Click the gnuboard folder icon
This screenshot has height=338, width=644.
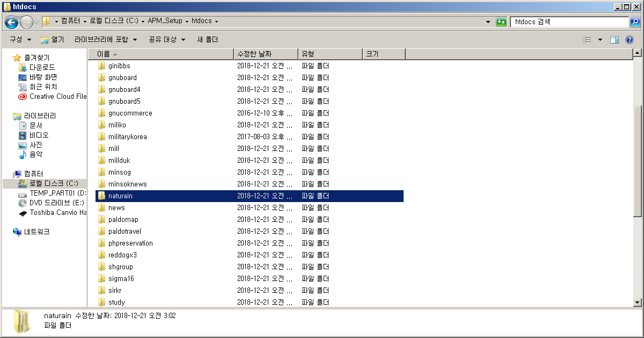(101, 77)
